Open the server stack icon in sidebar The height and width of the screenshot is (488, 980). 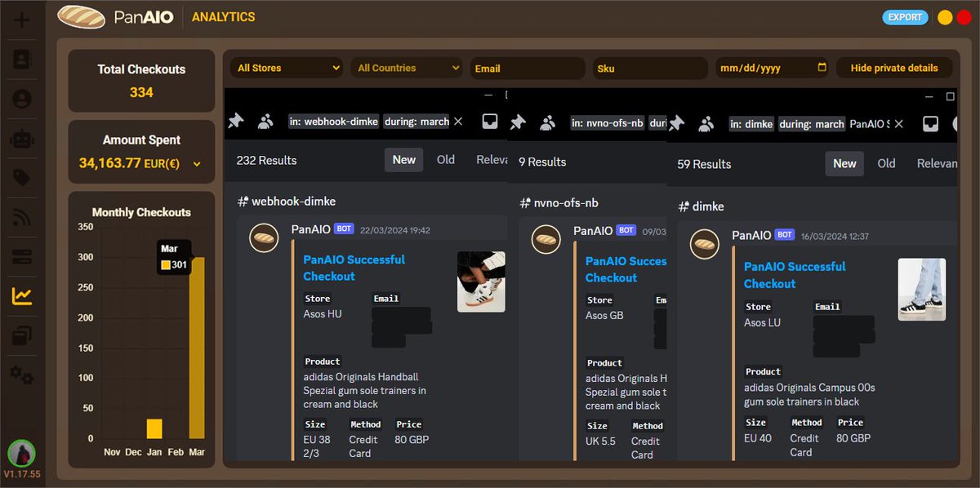coord(22,257)
